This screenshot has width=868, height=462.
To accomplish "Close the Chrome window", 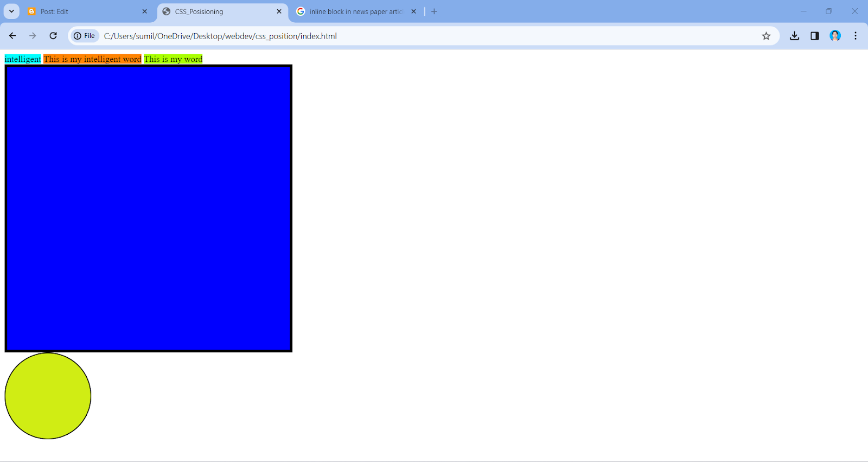I will tap(854, 11).
